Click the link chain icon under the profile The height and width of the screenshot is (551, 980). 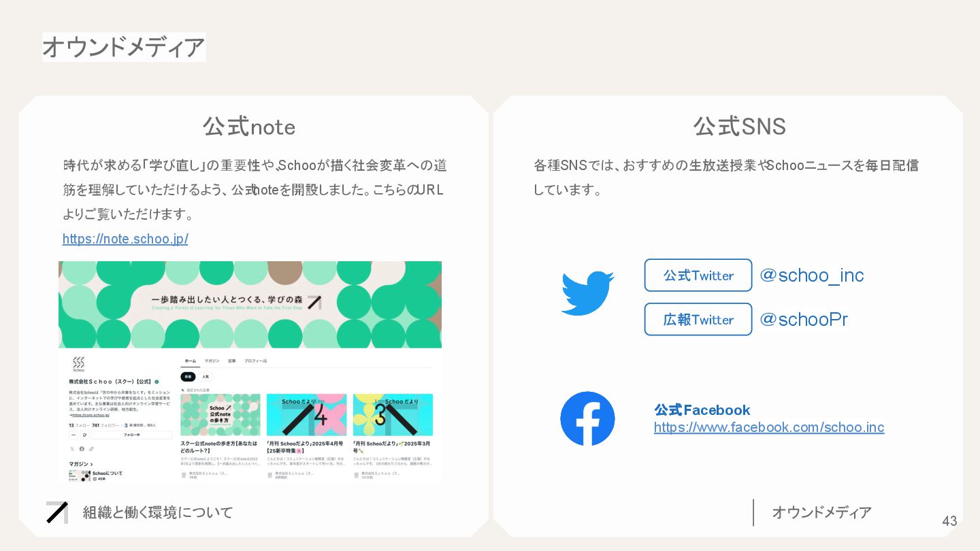point(91,449)
